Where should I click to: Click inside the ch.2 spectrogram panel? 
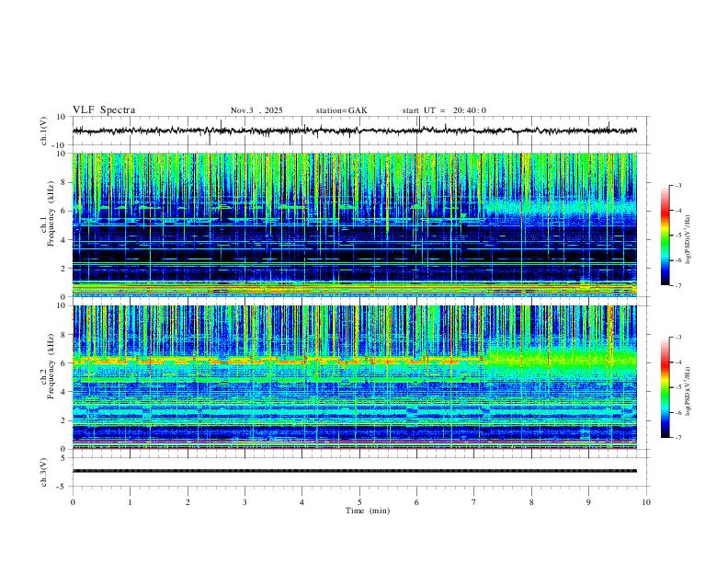click(355, 377)
